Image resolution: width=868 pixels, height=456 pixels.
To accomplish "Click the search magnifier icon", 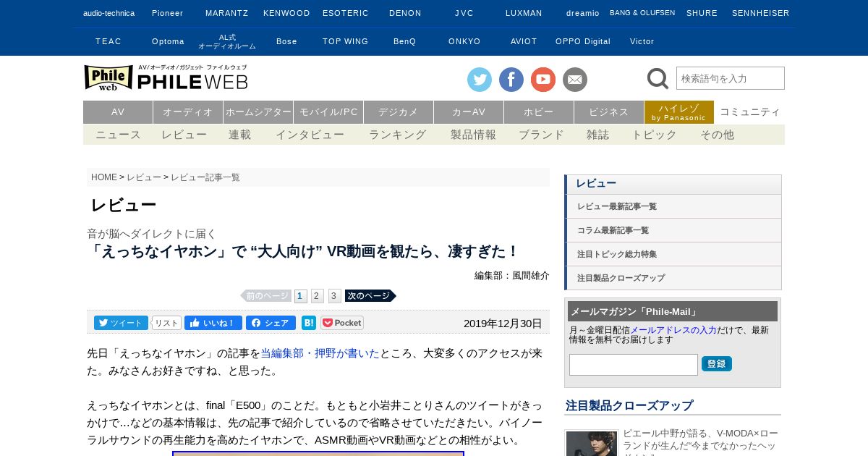I will (658, 78).
